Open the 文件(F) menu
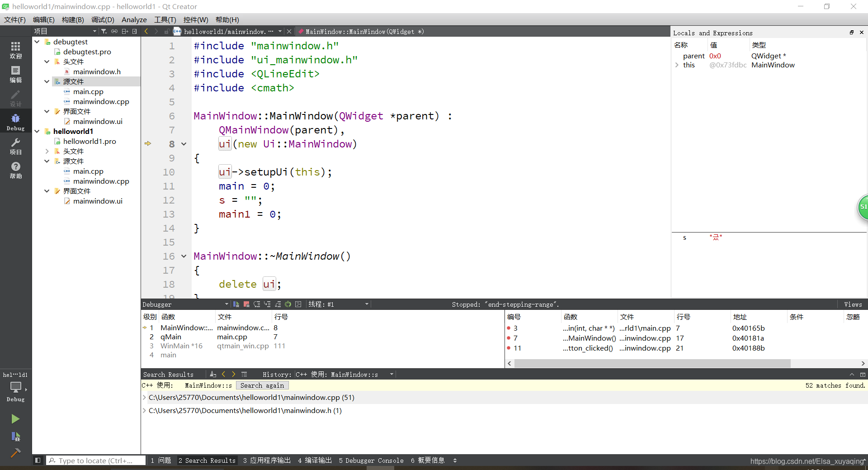This screenshot has width=868, height=470. pyautogui.click(x=15, y=19)
